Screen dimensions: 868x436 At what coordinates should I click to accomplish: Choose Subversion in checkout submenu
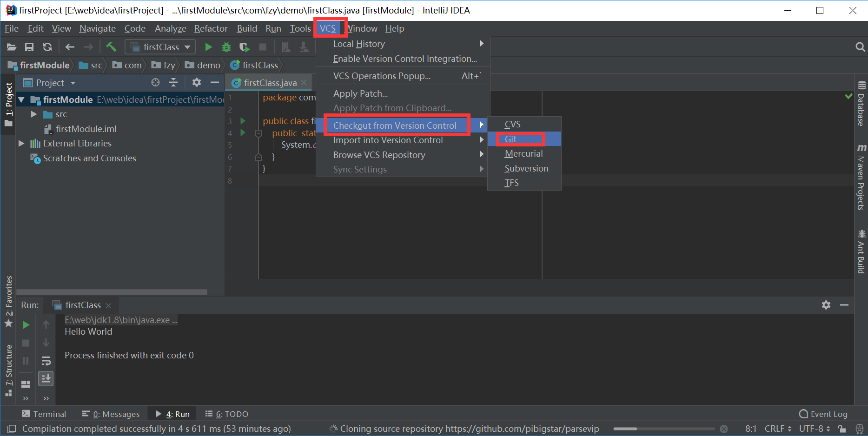pos(524,168)
